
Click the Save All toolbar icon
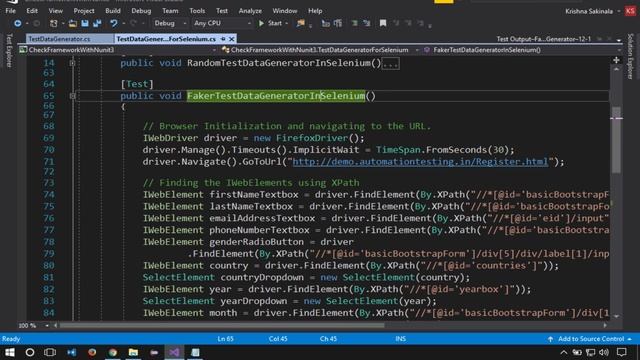97,23
